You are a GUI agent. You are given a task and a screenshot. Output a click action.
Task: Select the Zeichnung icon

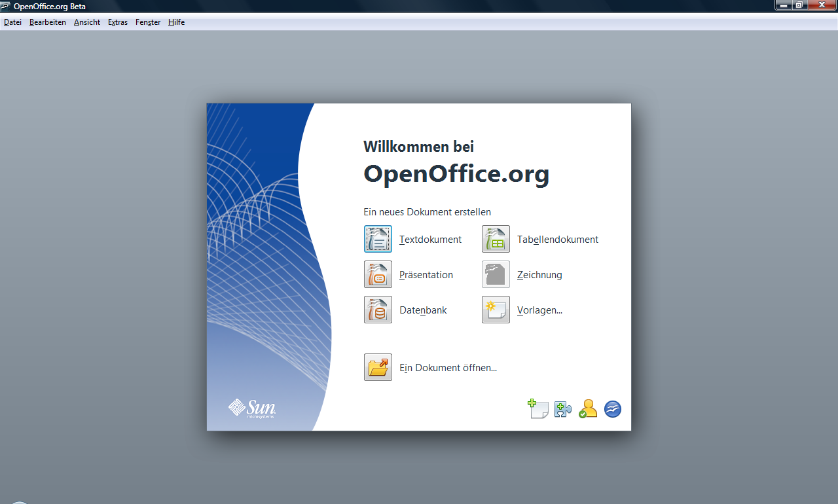pos(496,275)
